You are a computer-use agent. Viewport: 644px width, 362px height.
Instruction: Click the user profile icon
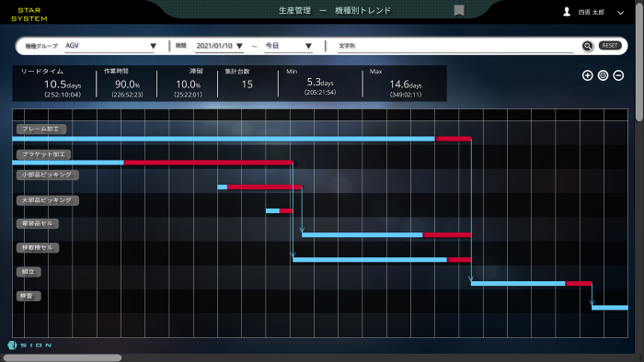pos(567,12)
